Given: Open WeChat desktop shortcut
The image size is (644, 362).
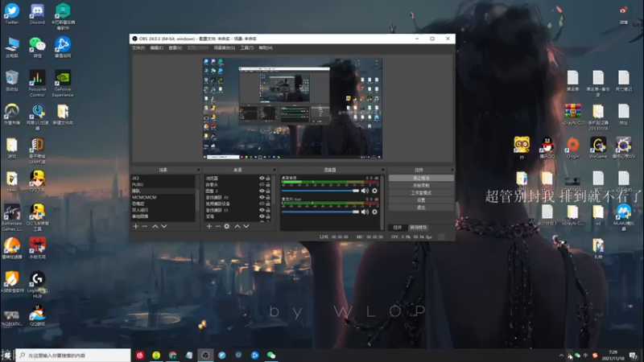Looking at the screenshot, I should click(x=37, y=47).
